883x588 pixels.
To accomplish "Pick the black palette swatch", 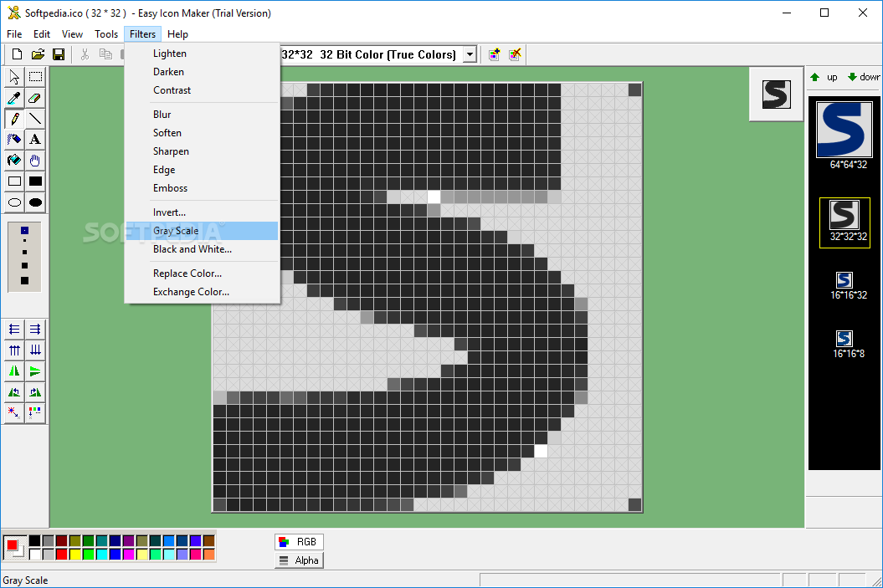I will 34,540.
